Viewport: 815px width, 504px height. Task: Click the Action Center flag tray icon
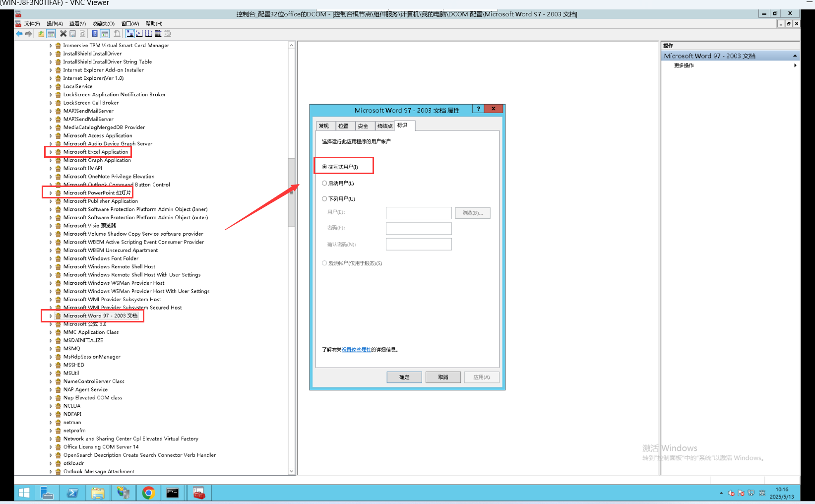741,493
